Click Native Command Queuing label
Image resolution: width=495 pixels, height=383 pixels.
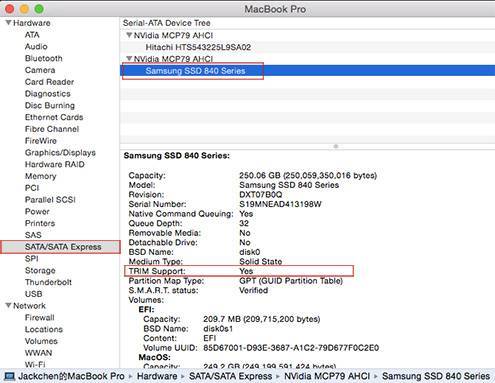[181, 214]
